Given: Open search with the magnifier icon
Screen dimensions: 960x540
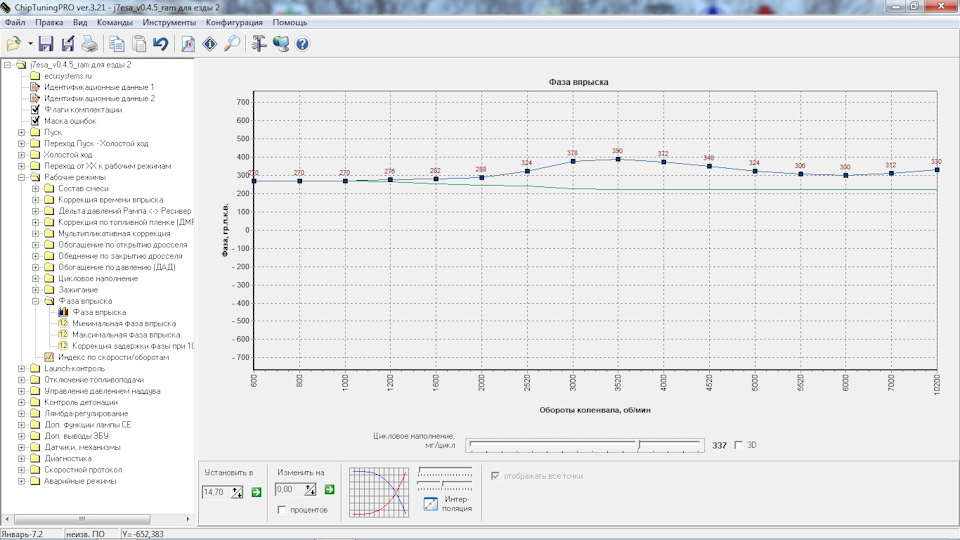Looking at the screenshot, I should click(x=232, y=43).
